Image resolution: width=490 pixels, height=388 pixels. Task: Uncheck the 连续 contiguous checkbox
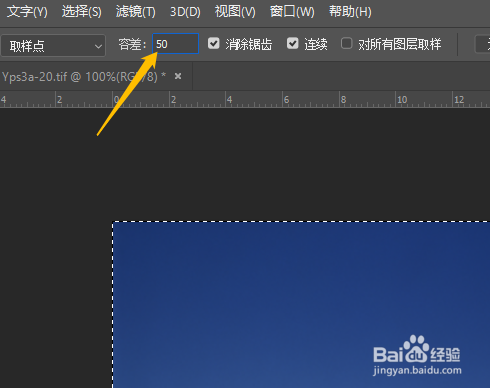click(293, 43)
